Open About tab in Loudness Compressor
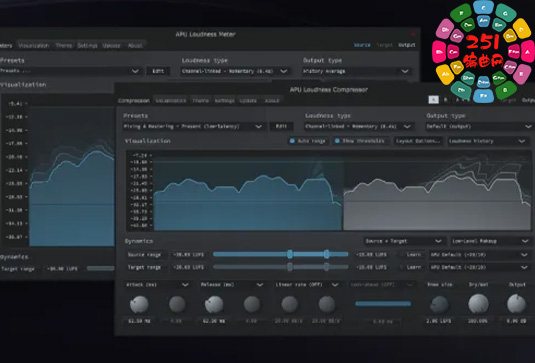Viewport: 535px width, 363px height. coord(272,101)
